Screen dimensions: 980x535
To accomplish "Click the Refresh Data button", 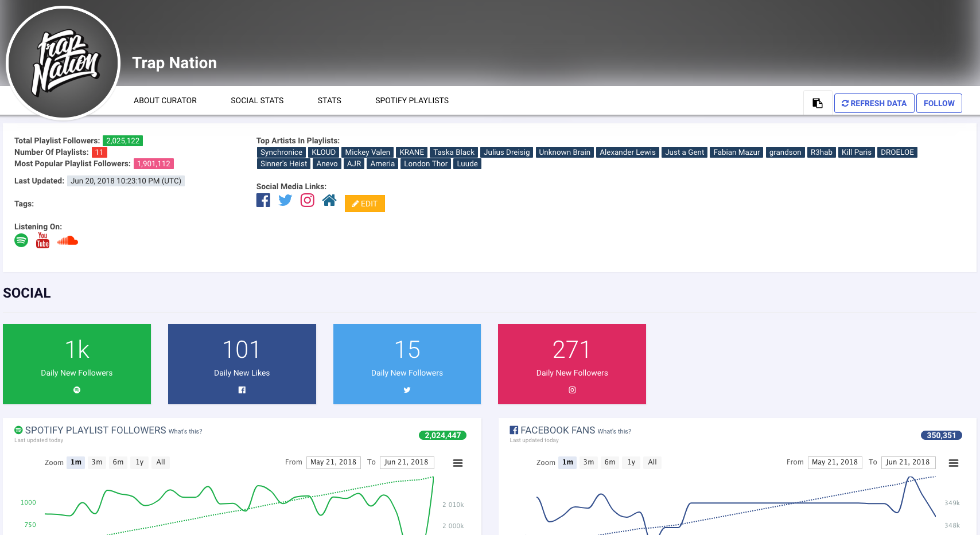I will point(874,103).
